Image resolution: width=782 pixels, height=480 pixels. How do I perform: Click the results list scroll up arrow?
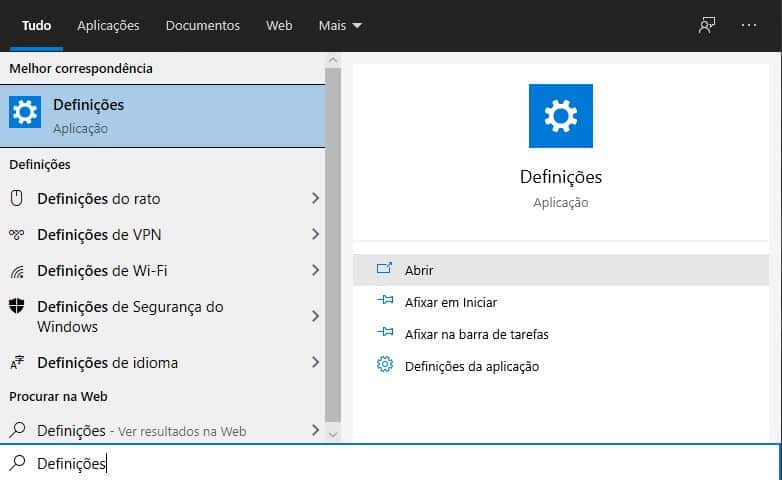333,60
